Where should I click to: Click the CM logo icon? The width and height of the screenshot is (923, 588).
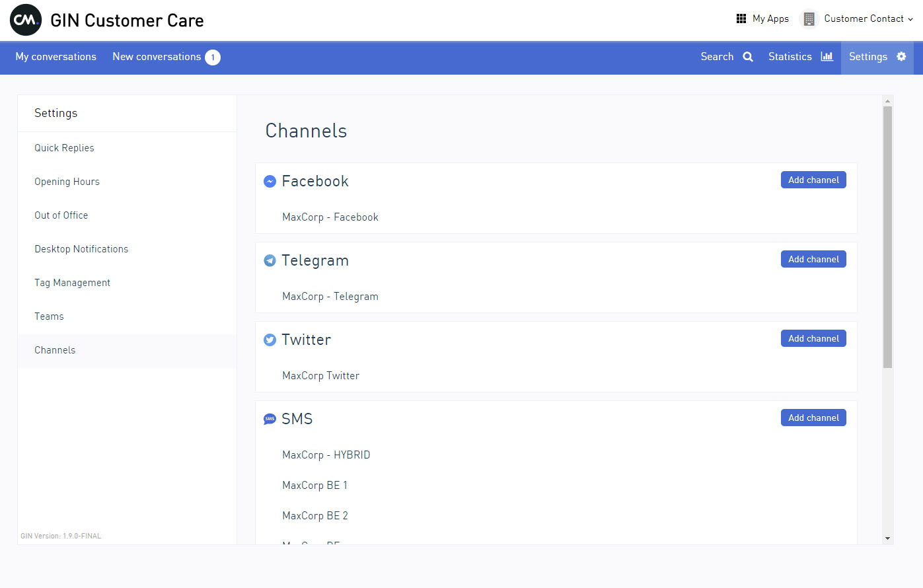[26, 20]
